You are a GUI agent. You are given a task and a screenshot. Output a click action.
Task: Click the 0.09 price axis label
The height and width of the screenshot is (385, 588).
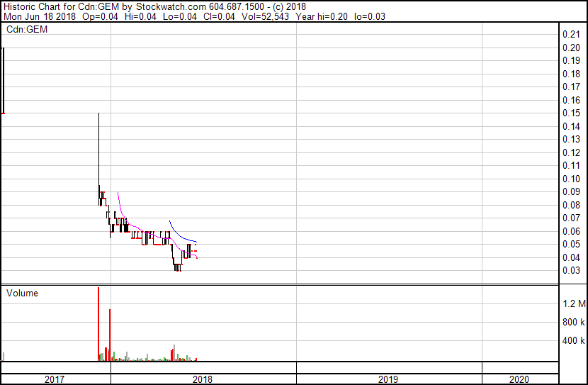point(571,191)
